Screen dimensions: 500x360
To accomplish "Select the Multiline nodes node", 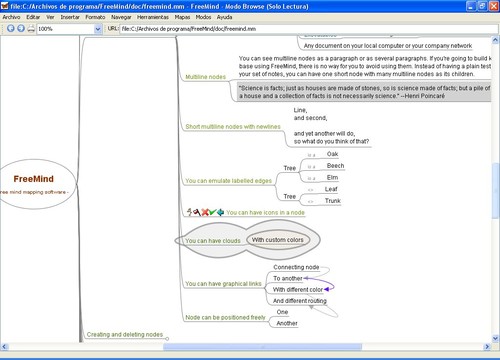I will pyautogui.click(x=205, y=77).
